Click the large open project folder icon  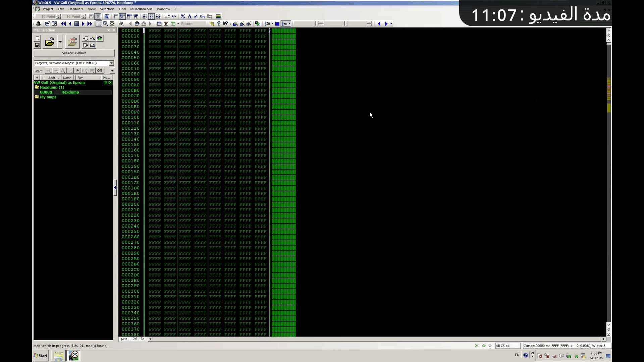[x=50, y=42]
